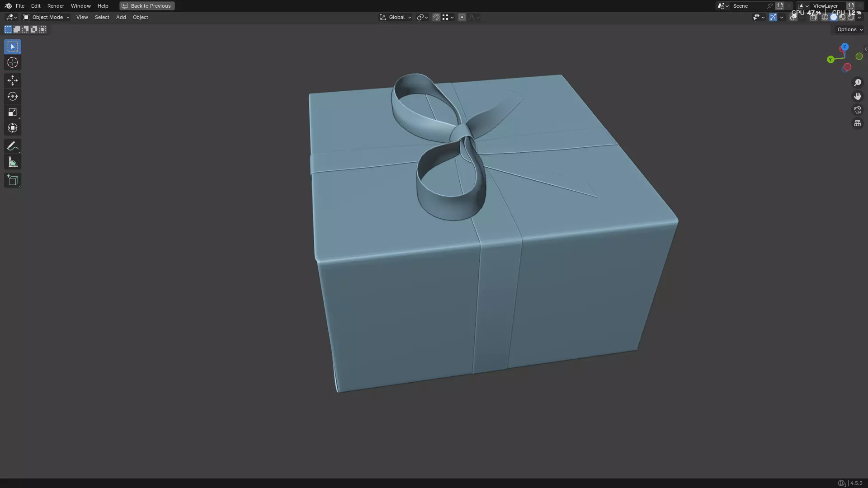Open the viewport Select menu
The height and width of the screenshot is (488, 868).
[102, 17]
